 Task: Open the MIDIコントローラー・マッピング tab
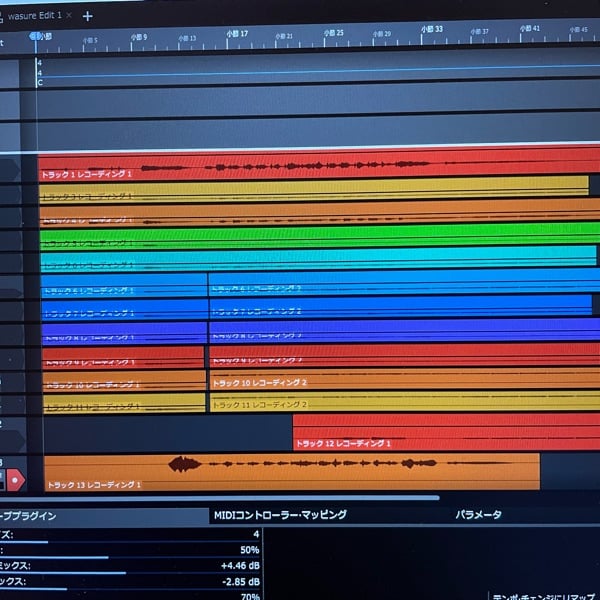pos(280,515)
